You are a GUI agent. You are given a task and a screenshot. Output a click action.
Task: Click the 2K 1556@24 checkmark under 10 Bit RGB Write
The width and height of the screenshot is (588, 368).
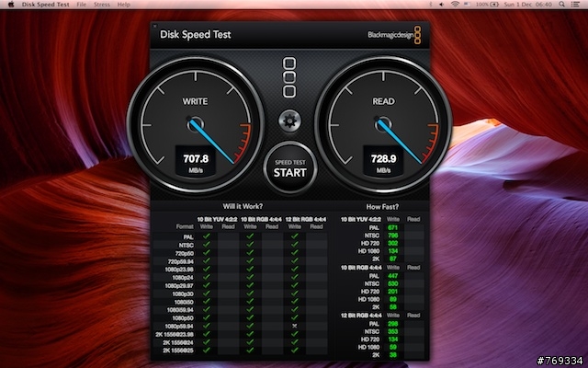point(250,342)
